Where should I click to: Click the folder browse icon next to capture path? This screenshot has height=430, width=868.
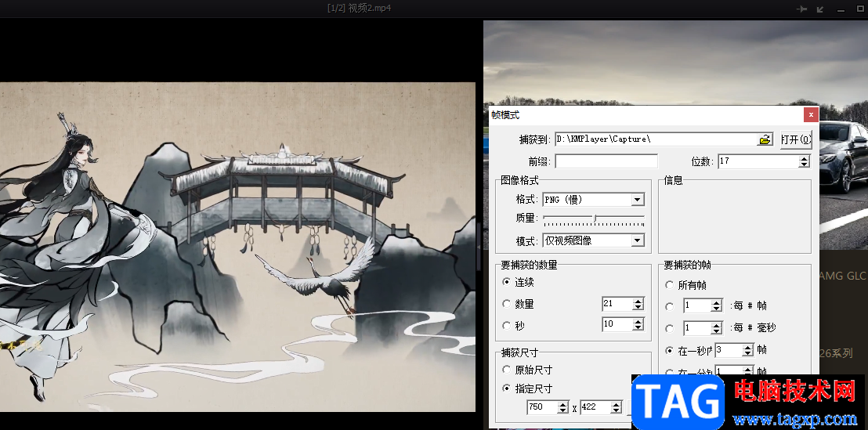(x=765, y=139)
